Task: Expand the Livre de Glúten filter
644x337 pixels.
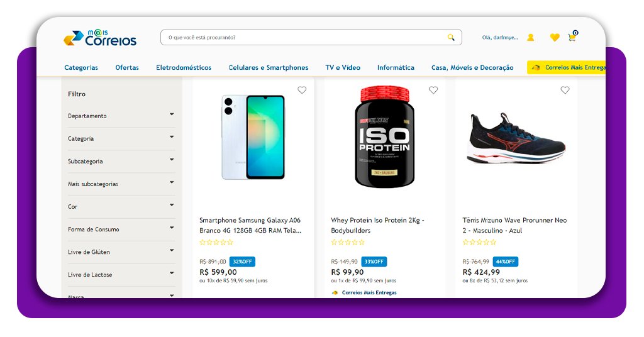Action: coord(172,250)
